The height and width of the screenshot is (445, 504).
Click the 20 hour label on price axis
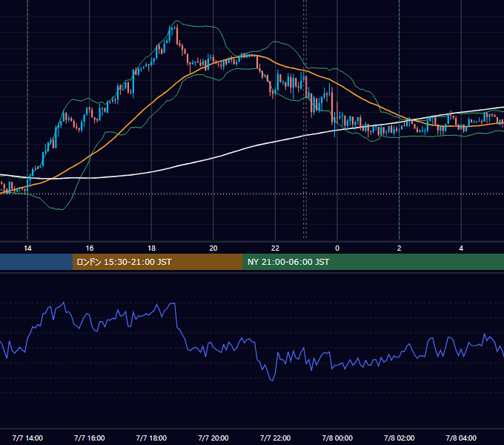[213, 248]
